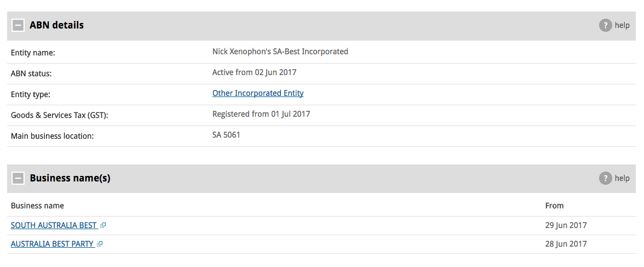Select the entity name Nick Xenophon's SA-Best Incorporated

point(280,52)
